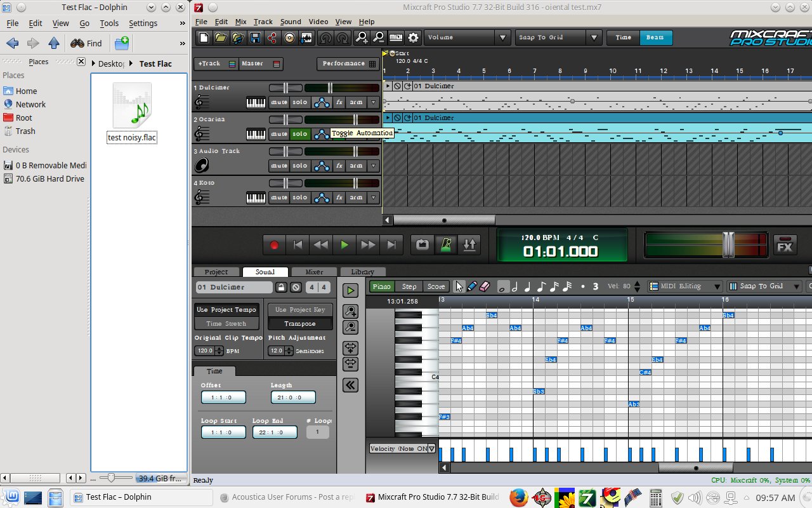812x508 pixels.
Task: Toggle loop playback mode
Action: [x=423, y=244]
